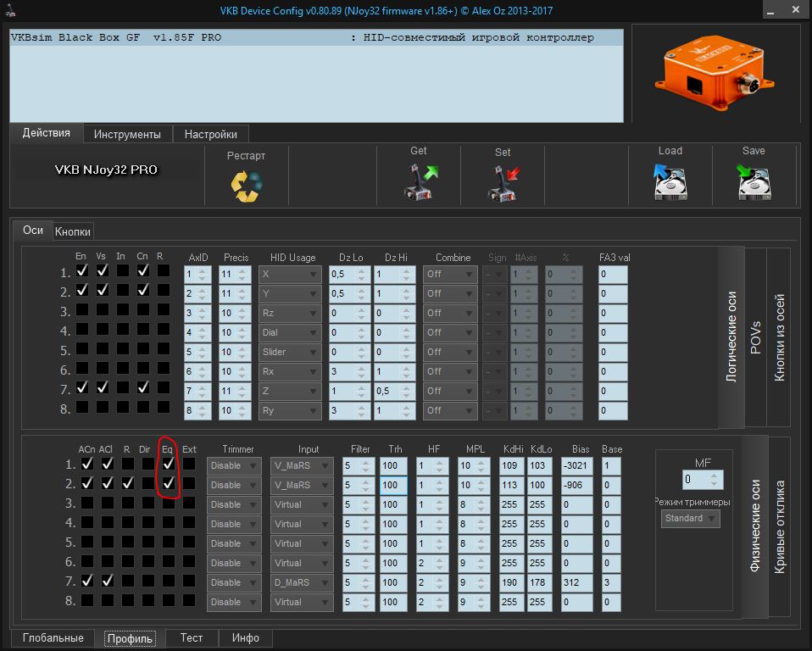Open the Глобальные bottom tab

coord(53,637)
